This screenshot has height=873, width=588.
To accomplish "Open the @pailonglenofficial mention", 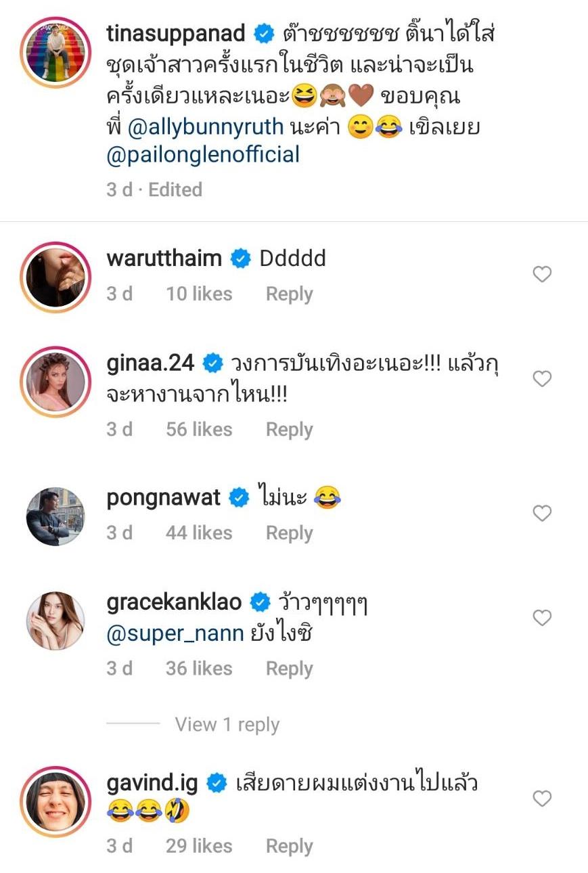I will coord(203,155).
